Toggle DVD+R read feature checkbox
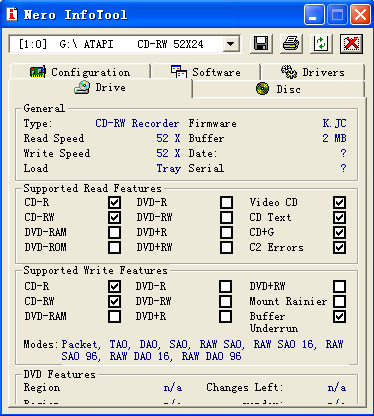The width and height of the screenshot is (374, 416). (226, 232)
